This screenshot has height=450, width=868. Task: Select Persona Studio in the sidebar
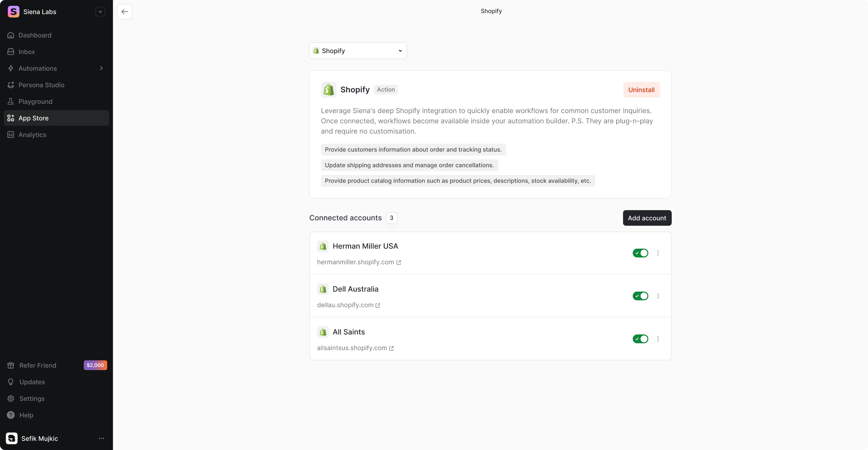click(41, 85)
